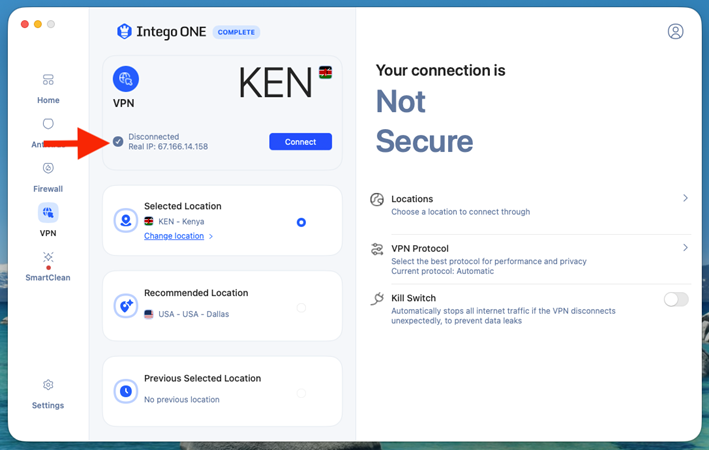
Task: Click Current protocol: Automatic text
Action: coord(442,271)
